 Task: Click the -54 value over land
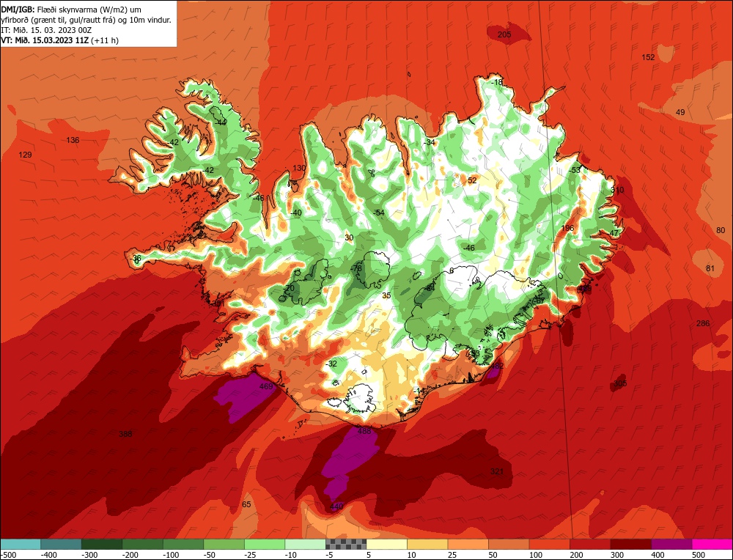[379, 213]
